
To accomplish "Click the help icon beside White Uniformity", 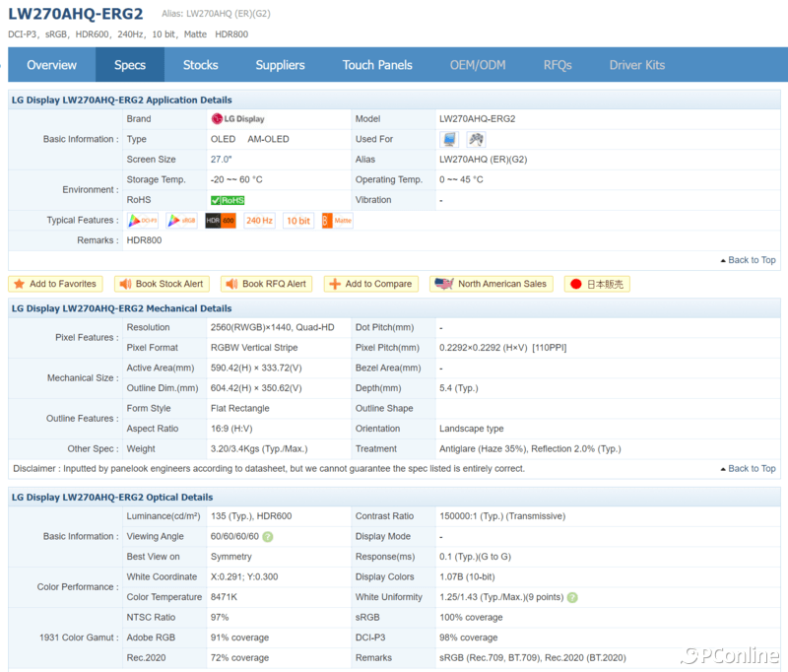I will coord(572,597).
